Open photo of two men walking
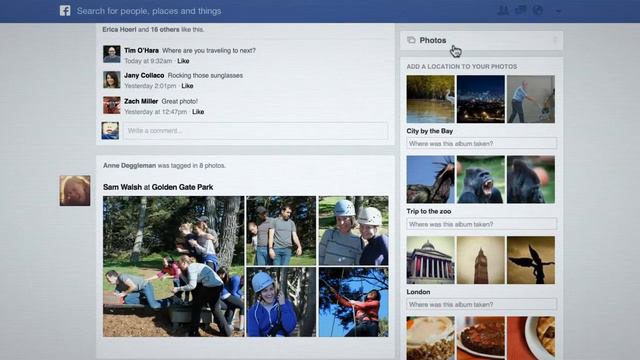 (281, 231)
